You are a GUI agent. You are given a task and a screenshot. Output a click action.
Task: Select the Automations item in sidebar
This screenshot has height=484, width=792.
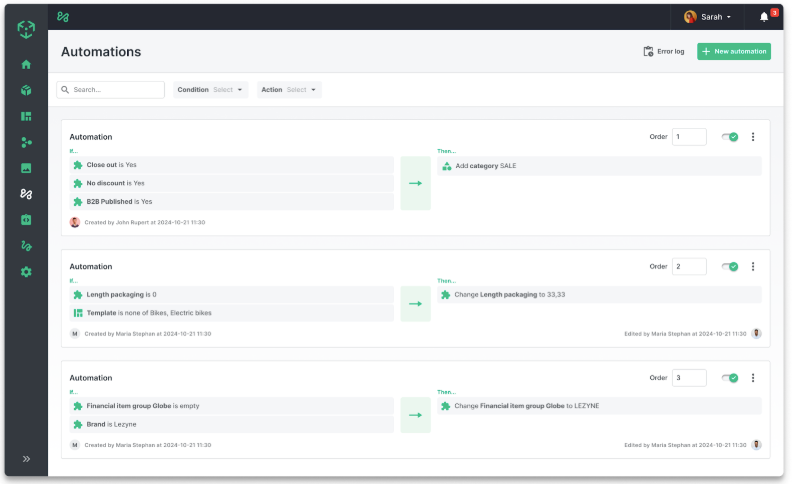[x=26, y=194]
